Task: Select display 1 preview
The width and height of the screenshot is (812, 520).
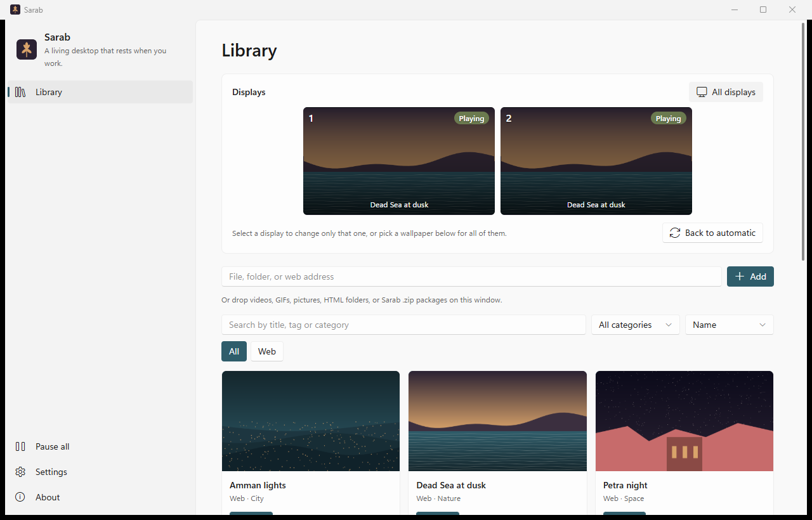Action: click(399, 161)
